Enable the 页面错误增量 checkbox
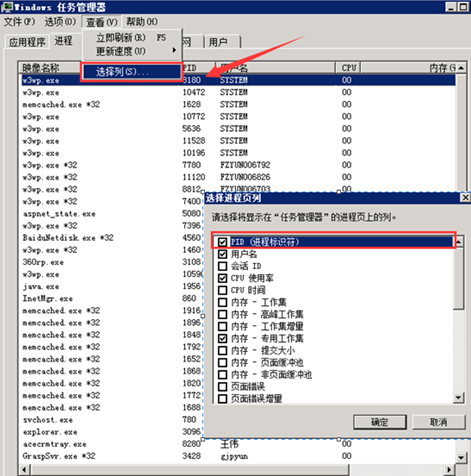The image size is (471, 476). (222, 399)
